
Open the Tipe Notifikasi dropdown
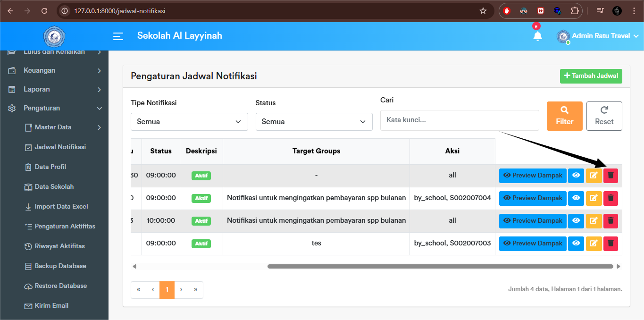pyautogui.click(x=189, y=121)
